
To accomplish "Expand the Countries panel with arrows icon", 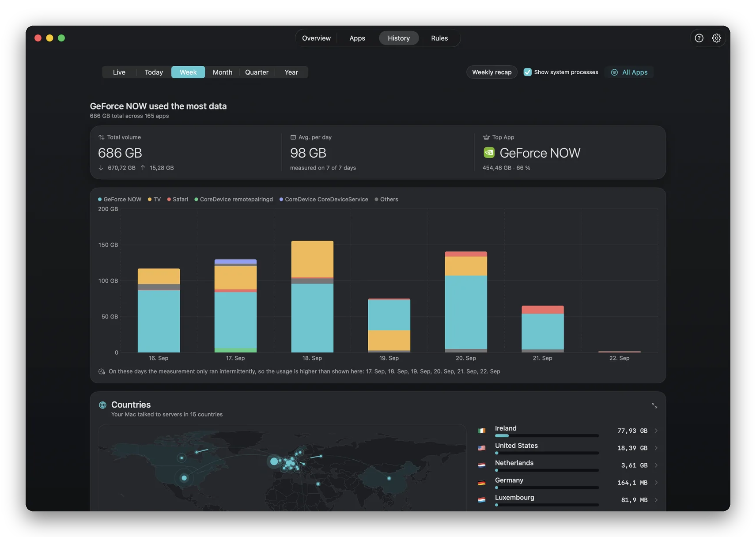I will point(654,405).
